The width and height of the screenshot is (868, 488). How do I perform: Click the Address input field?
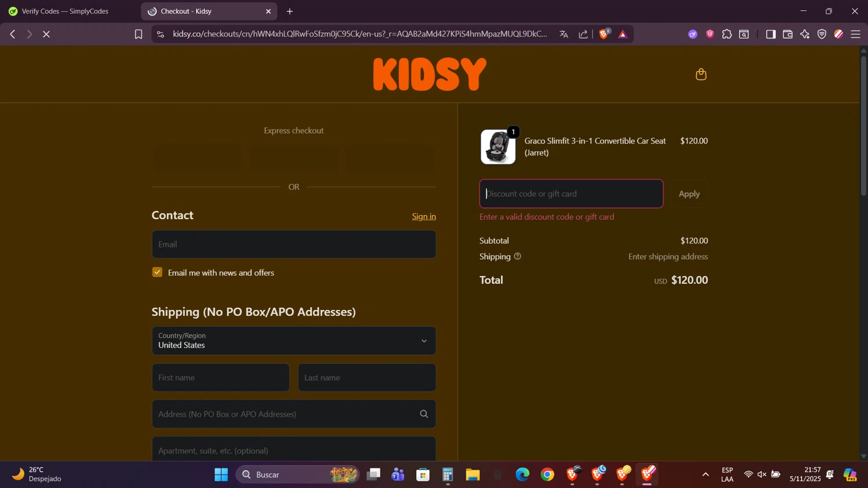click(x=294, y=414)
